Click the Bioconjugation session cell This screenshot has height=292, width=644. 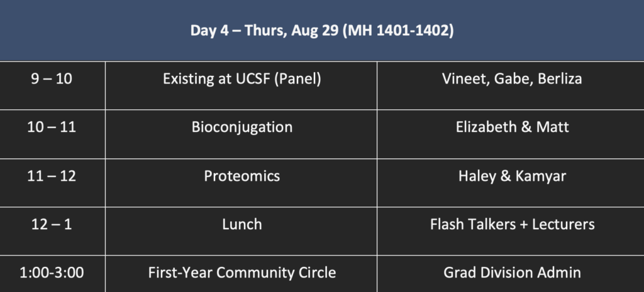pos(242,127)
